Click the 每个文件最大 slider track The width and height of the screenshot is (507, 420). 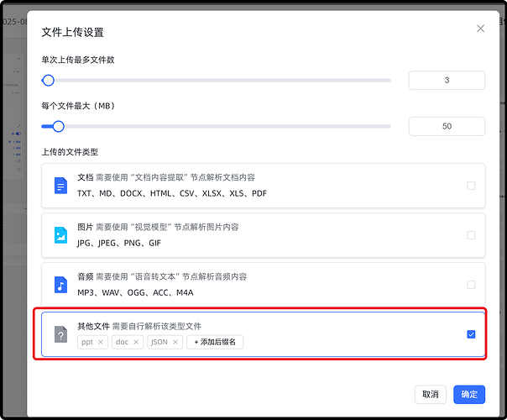point(217,127)
